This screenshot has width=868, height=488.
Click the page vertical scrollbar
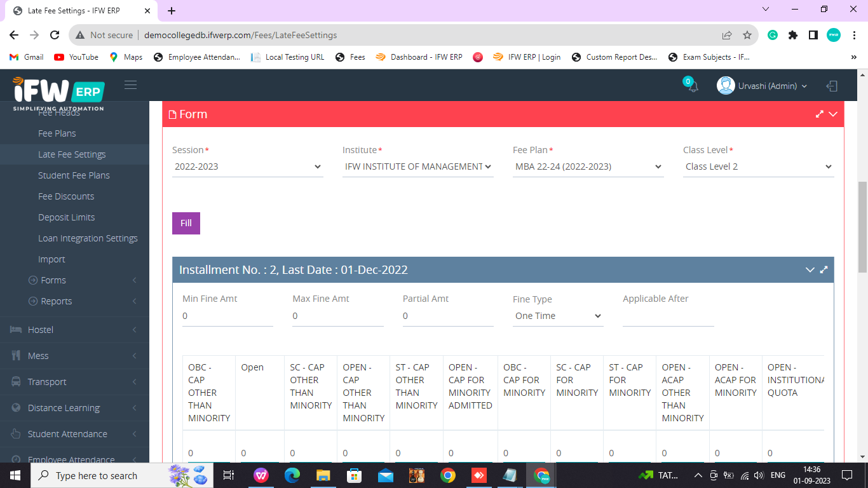862,229
